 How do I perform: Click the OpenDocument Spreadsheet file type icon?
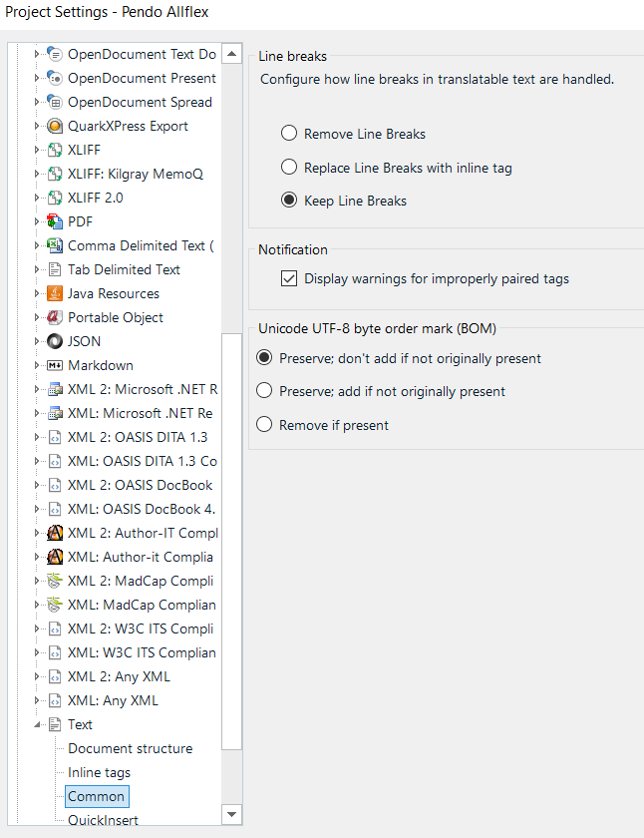click(x=55, y=102)
